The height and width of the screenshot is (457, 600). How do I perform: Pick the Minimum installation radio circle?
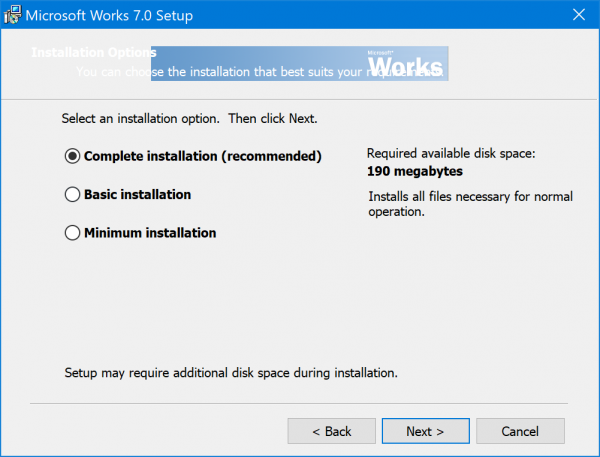pyautogui.click(x=72, y=233)
